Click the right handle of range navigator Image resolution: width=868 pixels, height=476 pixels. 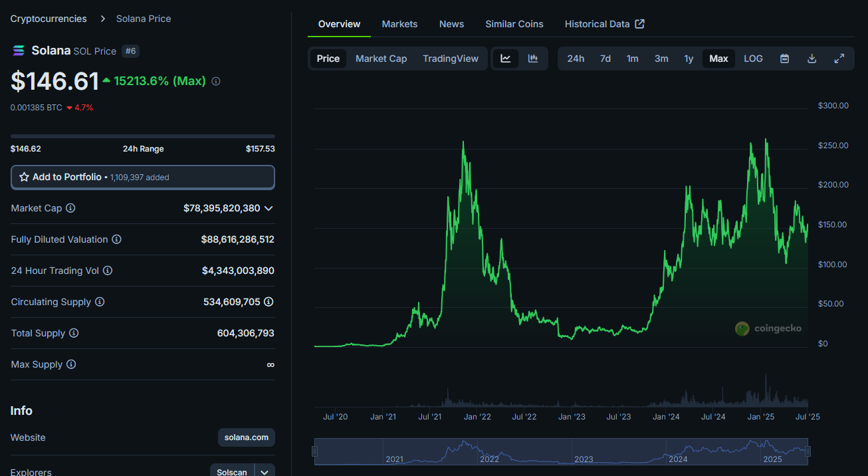coord(808,452)
